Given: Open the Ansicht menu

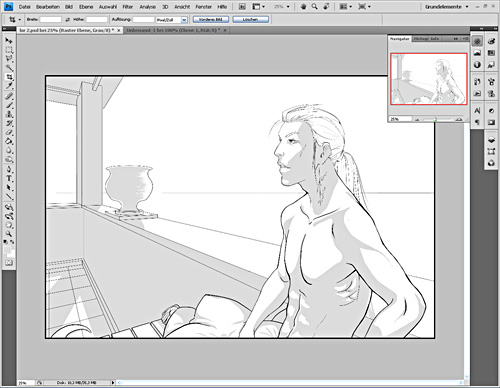Looking at the screenshot, I should [x=182, y=7].
